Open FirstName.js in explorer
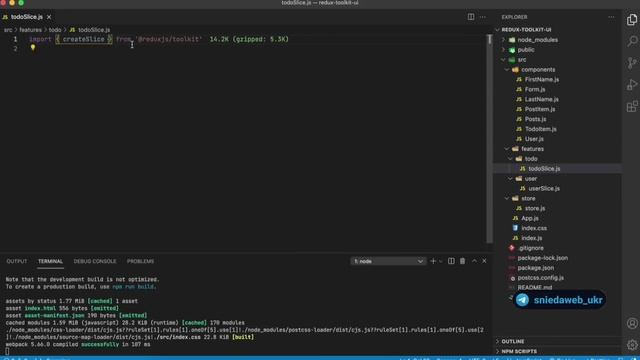640x360 pixels. point(558,80)
